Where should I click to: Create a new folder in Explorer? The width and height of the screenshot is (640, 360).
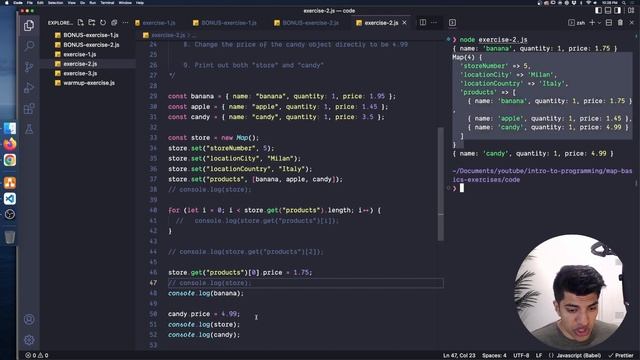(91, 22)
